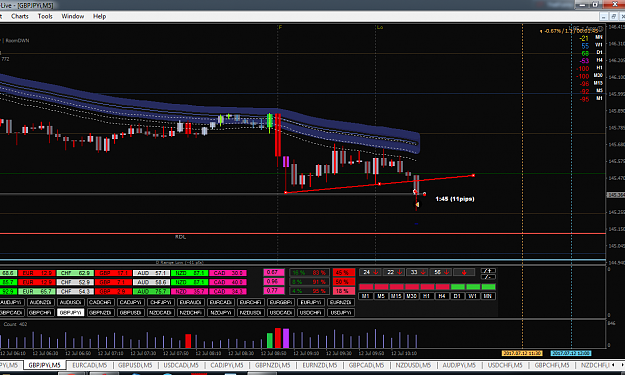Select the M15 timeframe button
Viewport: 625px width, 375px height.
[396, 296]
